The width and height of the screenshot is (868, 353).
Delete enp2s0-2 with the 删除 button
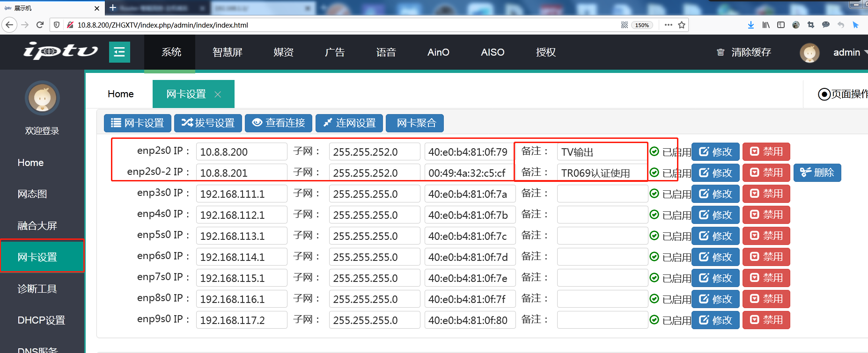[817, 173]
